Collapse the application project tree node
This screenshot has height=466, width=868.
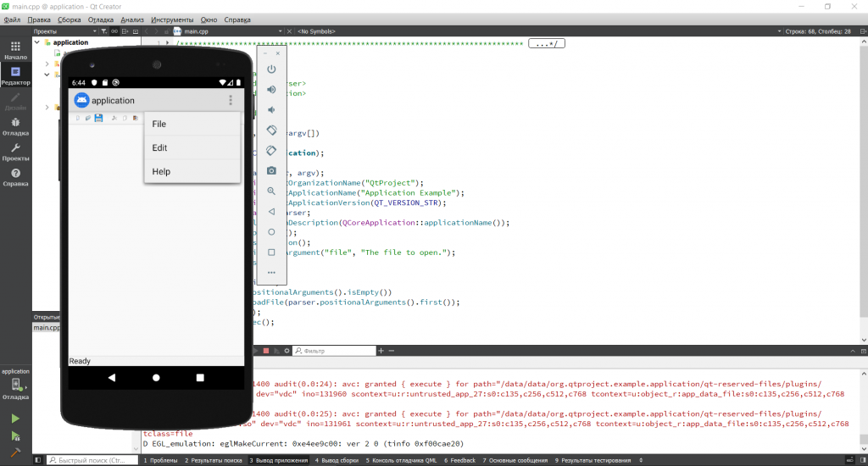coord(37,42)
